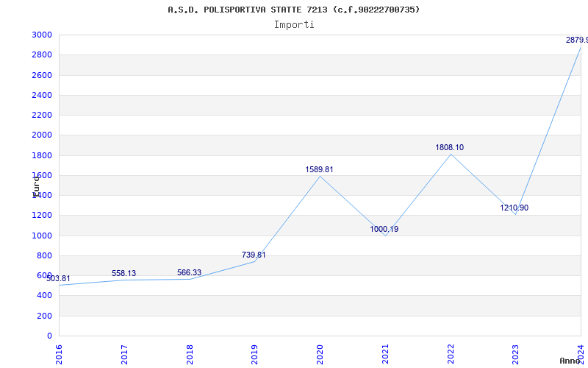Click the Importi subtitle
588x368 pixels.
pyautogui.click(x=294, y=25)
